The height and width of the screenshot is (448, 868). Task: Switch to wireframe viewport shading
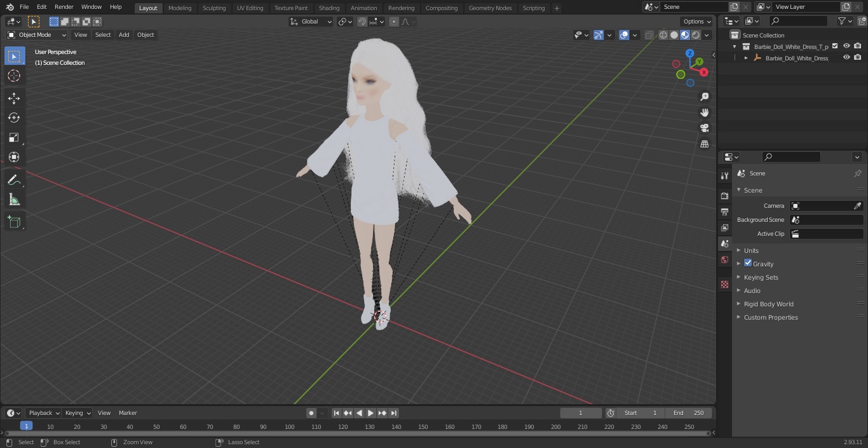pyautogui.click(x=663, y=35)
